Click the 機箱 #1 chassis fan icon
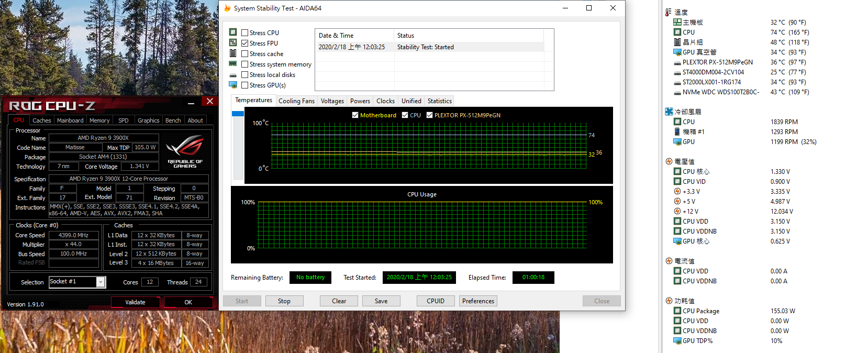The height and width of the screenshot is (353, 868). point(677,131)
